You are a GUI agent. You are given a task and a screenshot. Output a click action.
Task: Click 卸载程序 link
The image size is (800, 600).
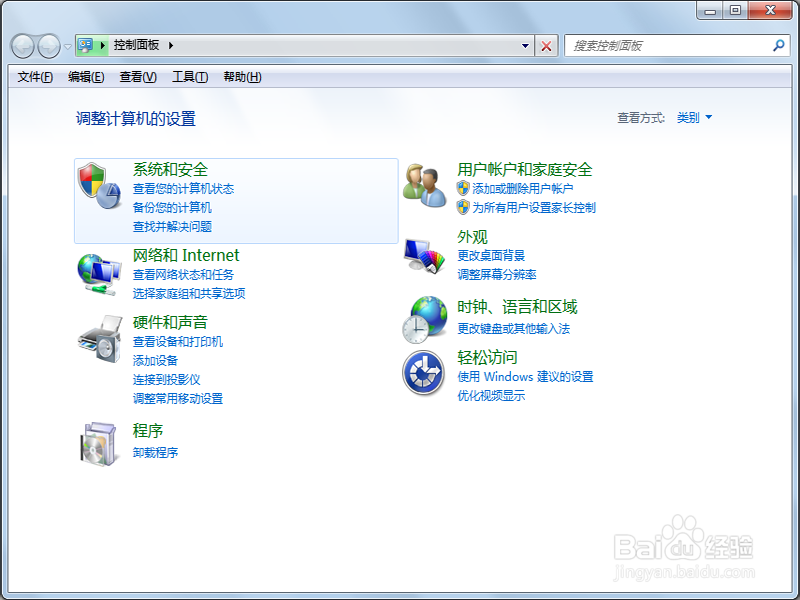point(155,453)
